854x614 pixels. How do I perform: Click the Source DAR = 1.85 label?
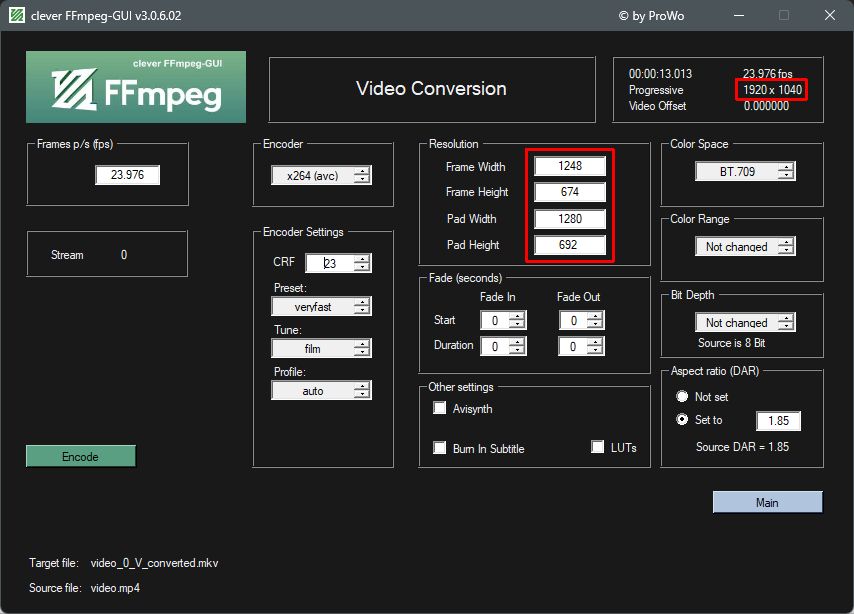[742, 447]
